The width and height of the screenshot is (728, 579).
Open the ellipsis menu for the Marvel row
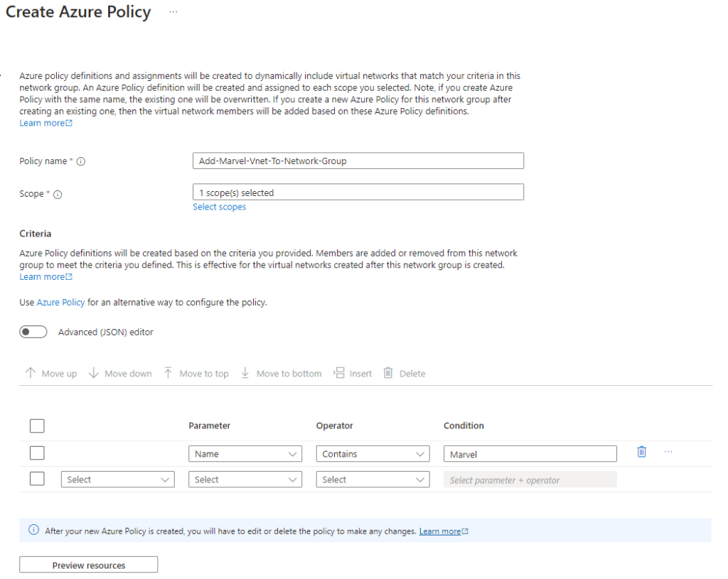click(x=668, y=452)
